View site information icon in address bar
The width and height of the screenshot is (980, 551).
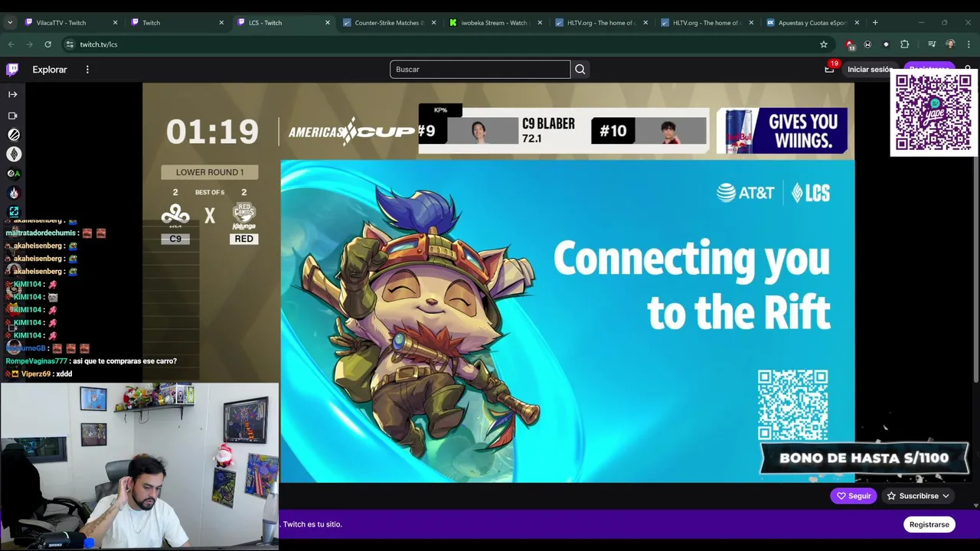coord(70,44)
